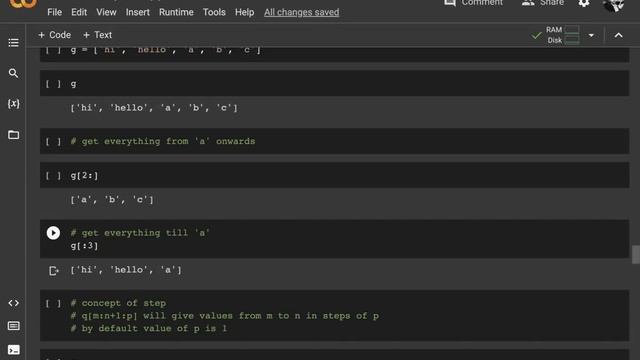Open Settings gear icon
This screenshot has height=360, width=640.
click(584, 3)
